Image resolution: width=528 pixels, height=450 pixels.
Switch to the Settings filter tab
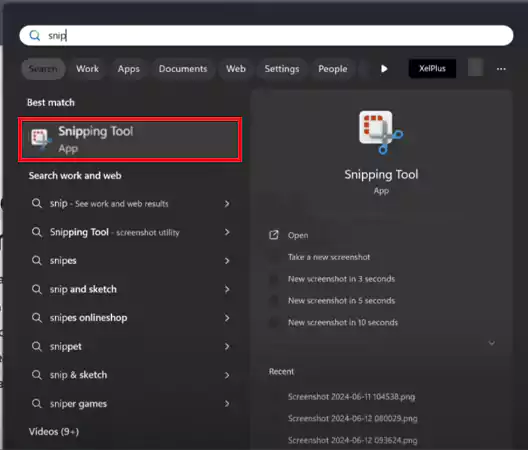tap(282, 69)
